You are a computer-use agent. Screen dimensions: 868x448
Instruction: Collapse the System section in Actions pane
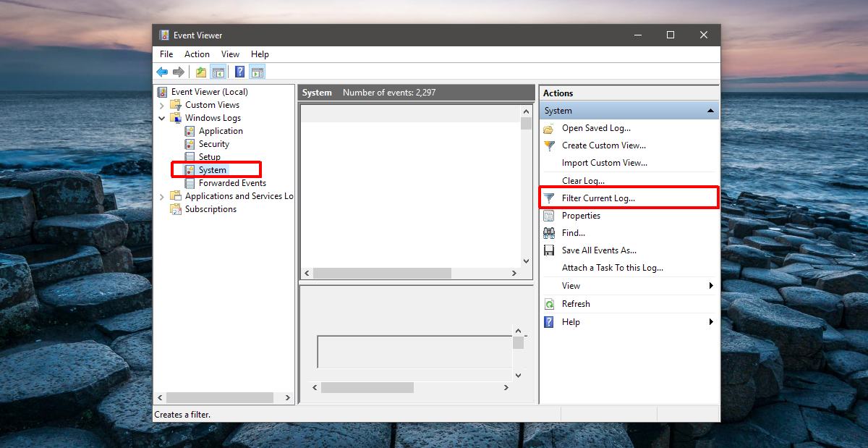[x=710, y=111]
